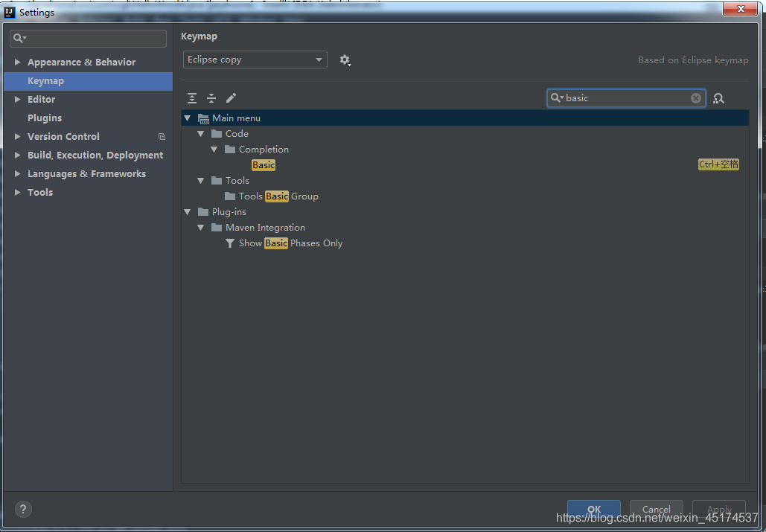
Task: Open the Eclipse copy keymap dropdown
Action: click(x=255, y=60)
